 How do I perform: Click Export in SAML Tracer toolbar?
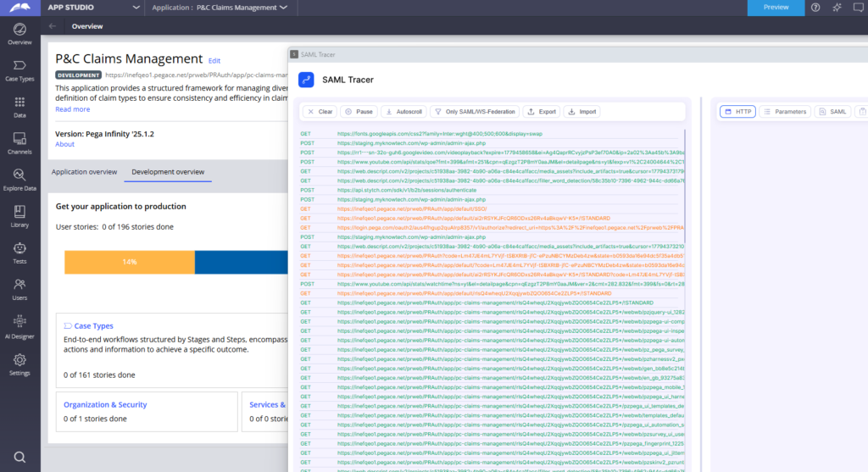(542, 112)
